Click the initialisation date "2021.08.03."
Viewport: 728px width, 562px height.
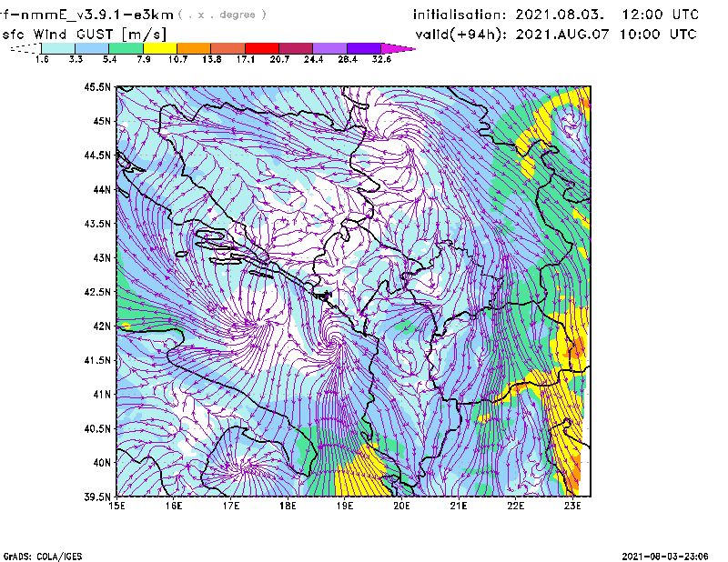[560, 15]
